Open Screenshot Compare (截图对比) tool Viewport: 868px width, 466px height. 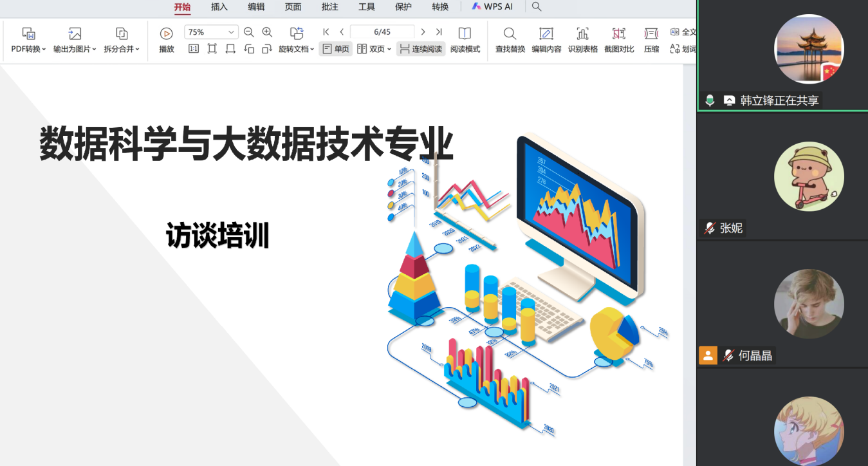coord(618,40)
